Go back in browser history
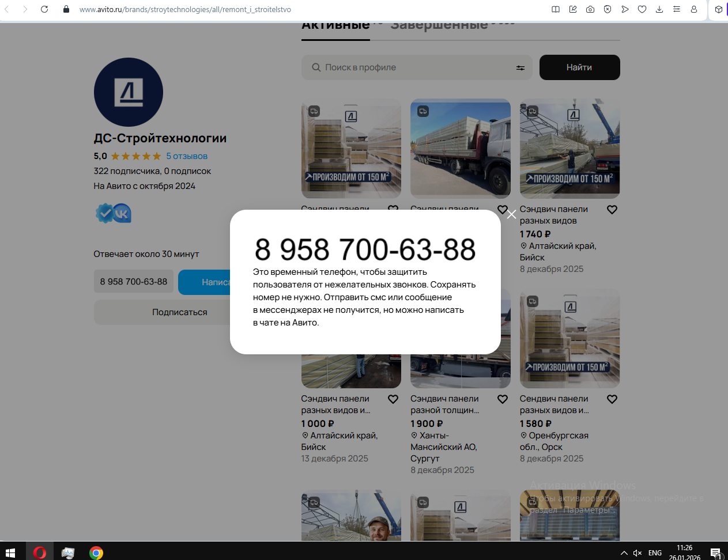The height and width of the screenshot is (560, 728). 7,9
